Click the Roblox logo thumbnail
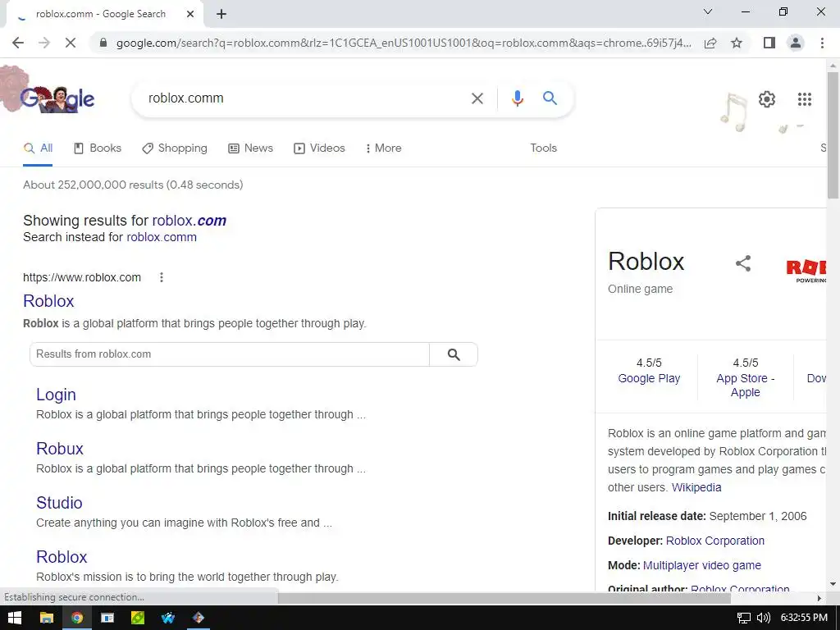This screenshot has width=840, height=630. click(806, 271)
